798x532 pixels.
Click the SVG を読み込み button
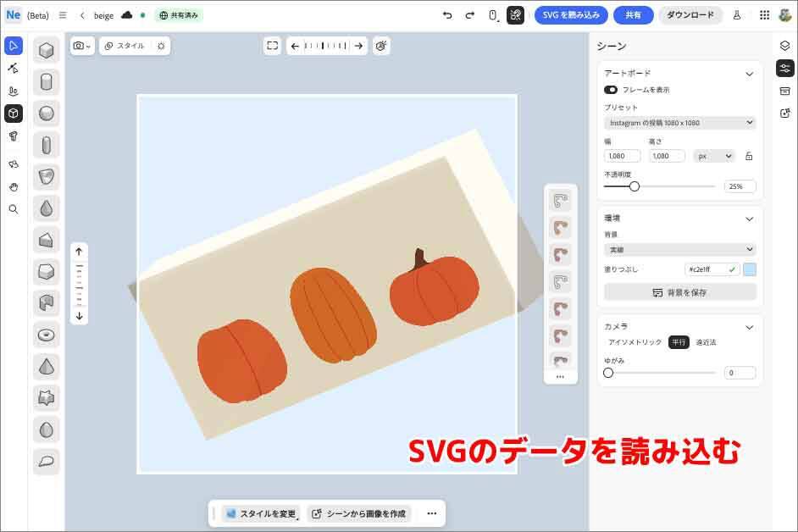tap(571, 15)
